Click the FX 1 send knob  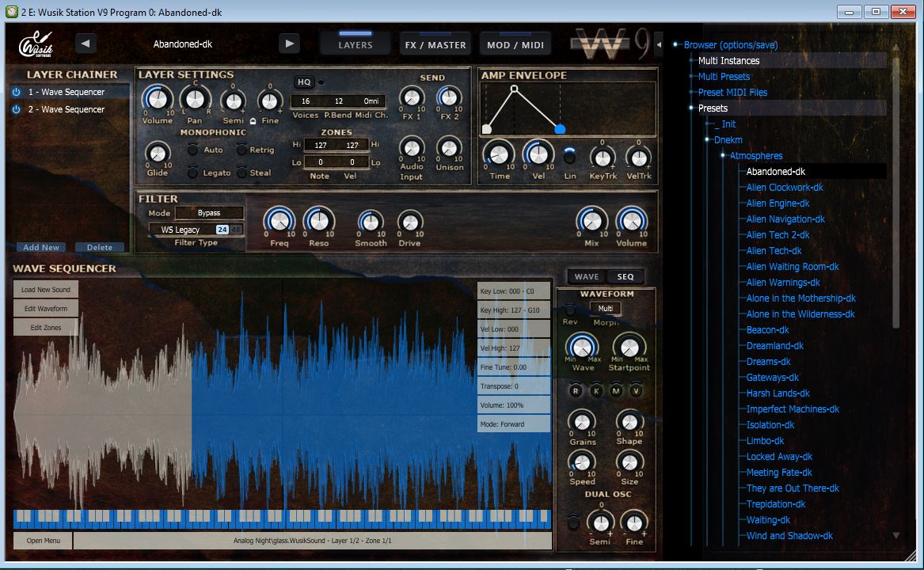tap(411, 97)
